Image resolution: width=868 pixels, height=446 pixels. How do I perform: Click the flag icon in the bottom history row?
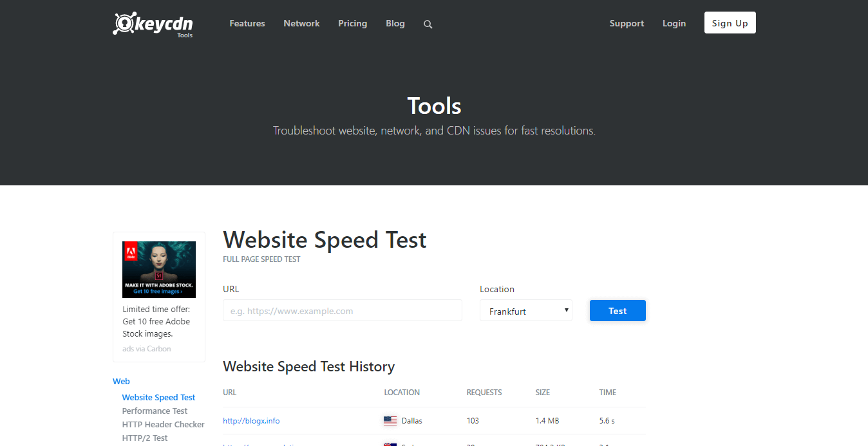tap(390, 444)
